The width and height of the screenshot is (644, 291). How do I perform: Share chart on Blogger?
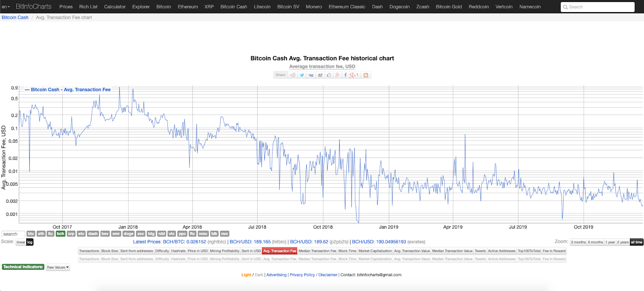366,75
